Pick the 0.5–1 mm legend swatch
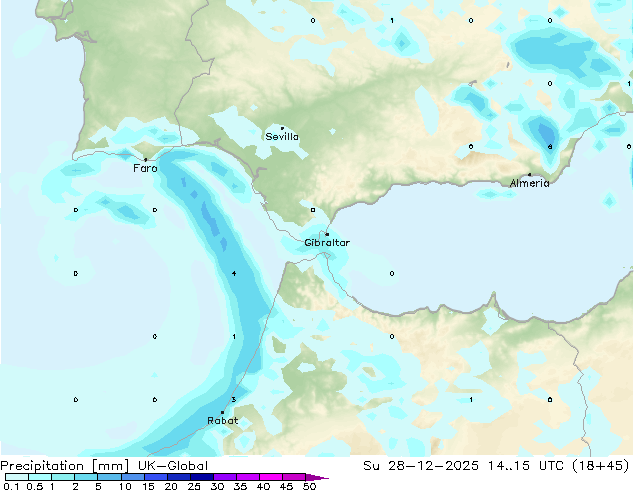Viewport: 634px width, 490px height. (x=40, y=477)
